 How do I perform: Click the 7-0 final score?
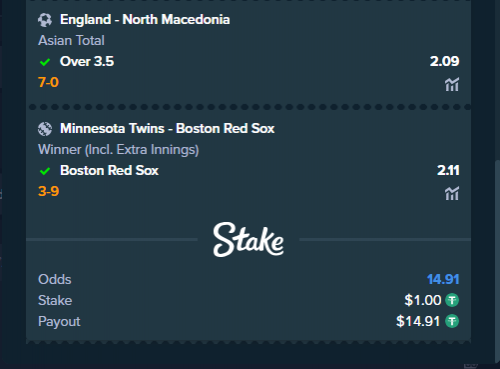(48, 82)
